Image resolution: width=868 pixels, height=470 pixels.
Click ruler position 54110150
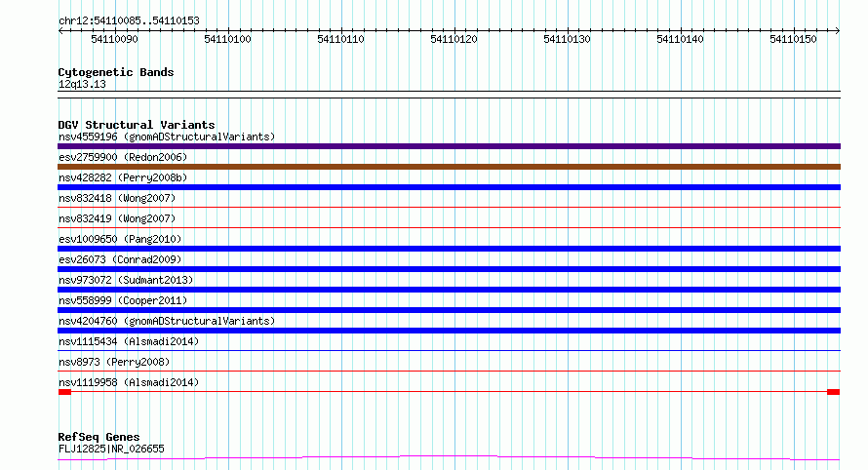tap(793, 39)
